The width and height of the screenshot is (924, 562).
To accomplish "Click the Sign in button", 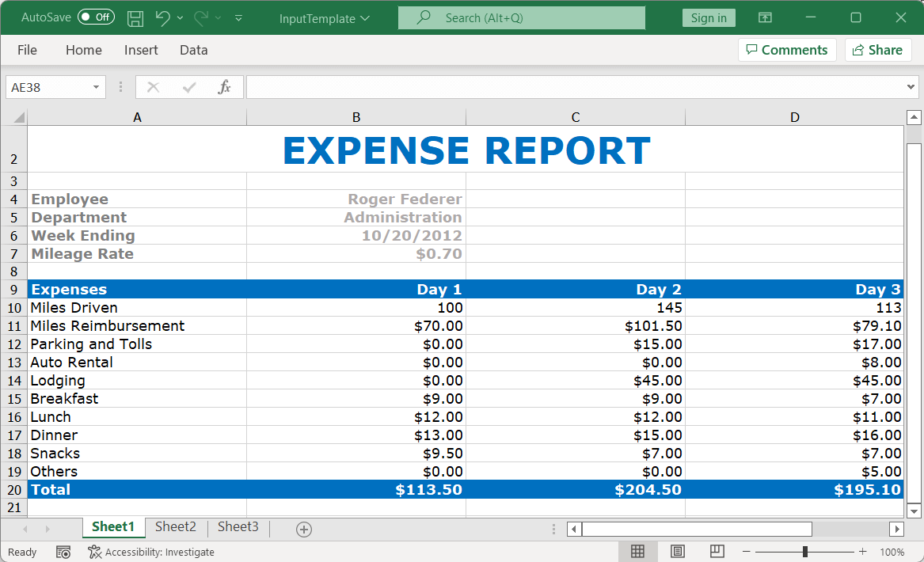I will (x=709, y=17).
